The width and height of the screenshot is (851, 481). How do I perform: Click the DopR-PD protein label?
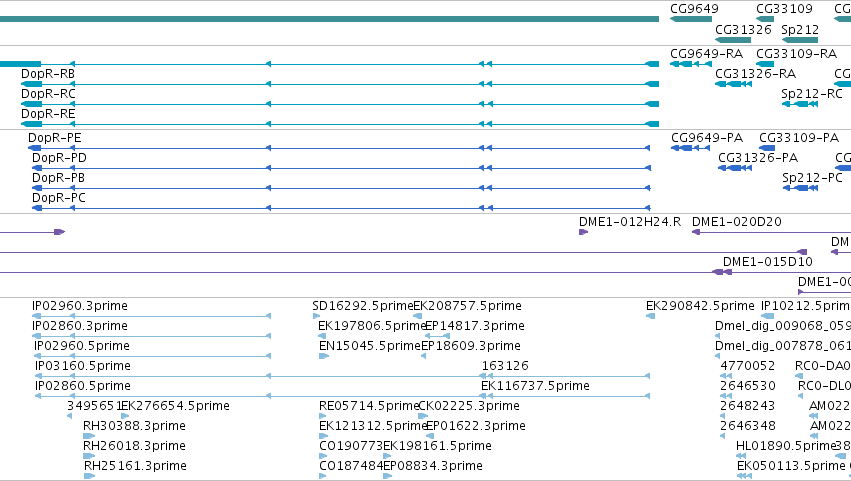click(x=59, y=158)
